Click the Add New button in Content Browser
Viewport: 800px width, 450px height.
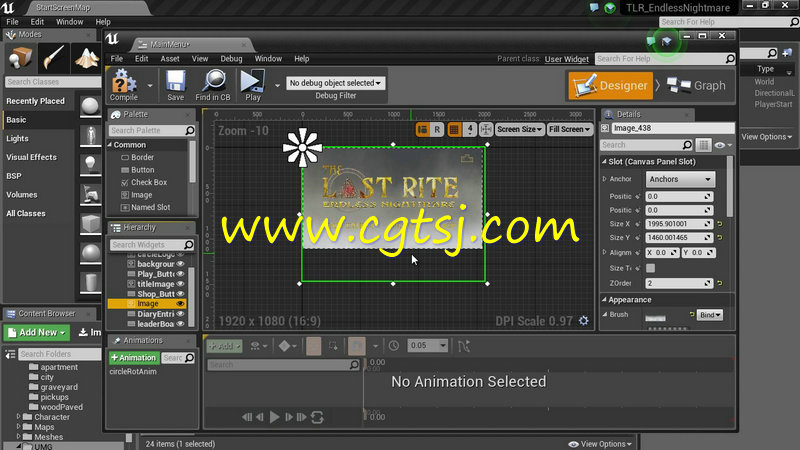pos(37,333)
